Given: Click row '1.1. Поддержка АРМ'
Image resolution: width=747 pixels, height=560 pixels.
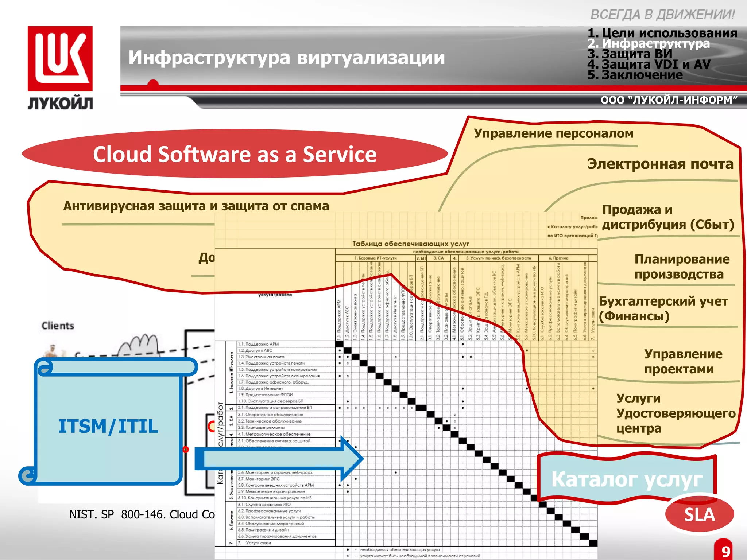Looking at the screenshot, I should [x=286, y=344].
